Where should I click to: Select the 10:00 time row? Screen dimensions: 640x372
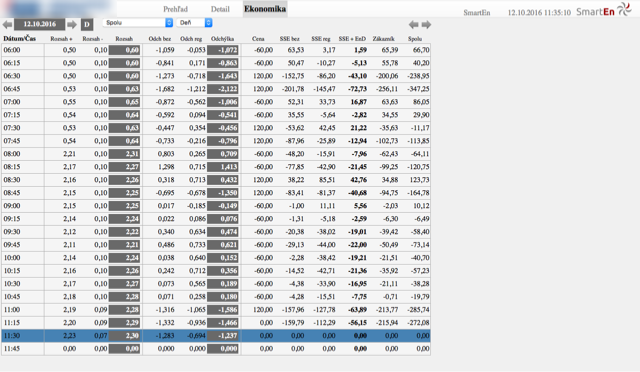coord(216,258)
